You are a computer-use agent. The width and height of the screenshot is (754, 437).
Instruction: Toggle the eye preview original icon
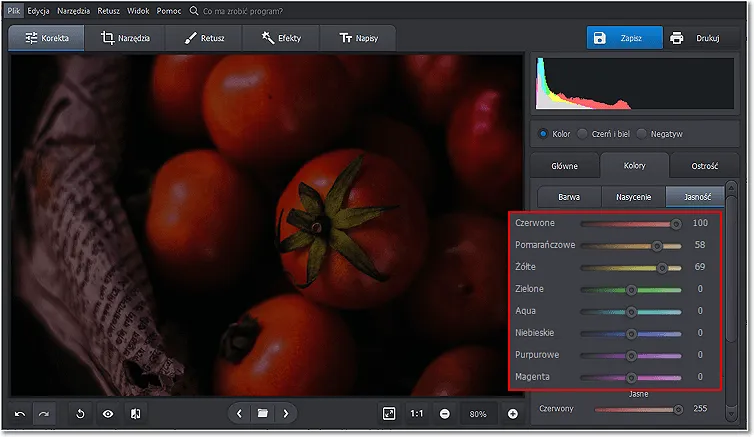click(107, 413)
